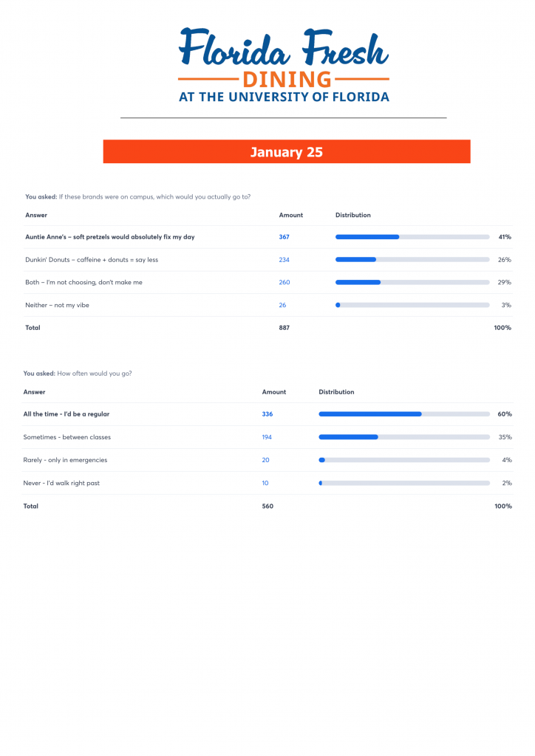Click the Florida Fresh Dining logo
Viewport: 535px width, 756px height.
[284, 65]
